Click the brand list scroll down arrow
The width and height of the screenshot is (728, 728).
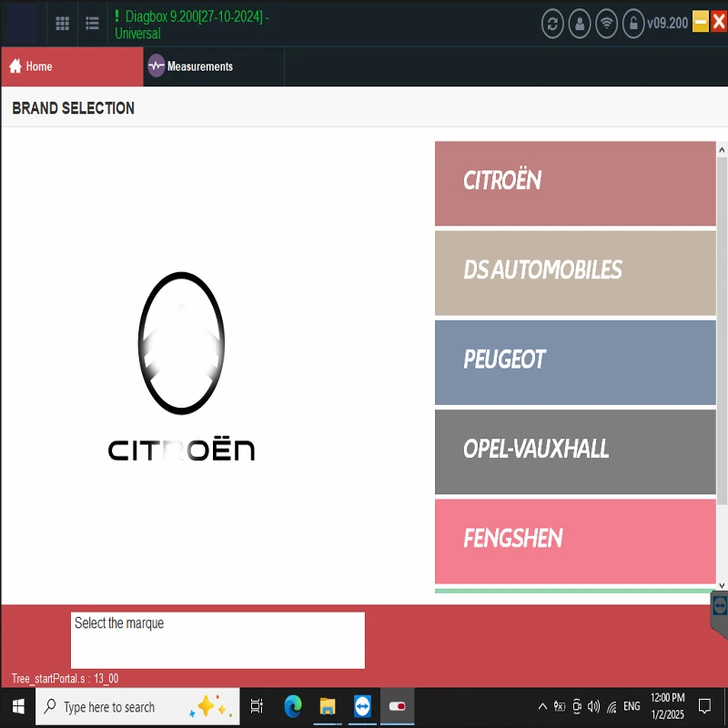coord(722,585)
